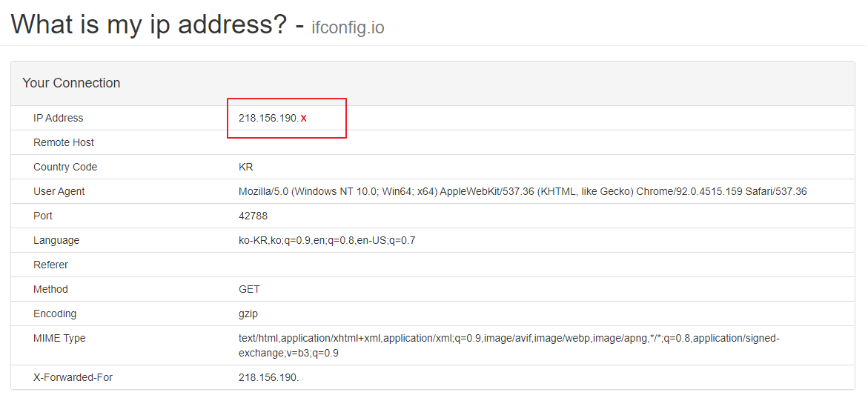Image resolution: width=868 pixels, height=398 pixels.
Task: Click the Mozilla/5.0 user agent string
Action: (523, 191)
